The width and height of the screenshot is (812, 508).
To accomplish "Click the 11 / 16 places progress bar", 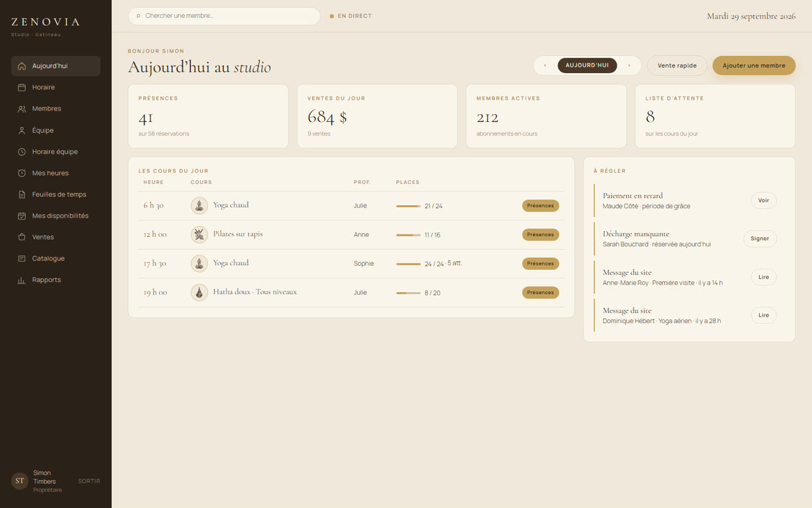I will click(409, 235).
